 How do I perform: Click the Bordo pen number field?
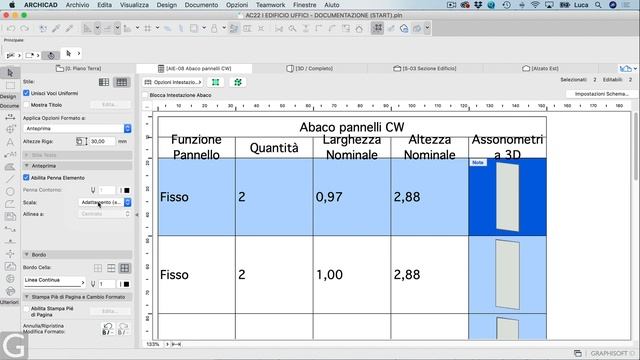(107, 284)
